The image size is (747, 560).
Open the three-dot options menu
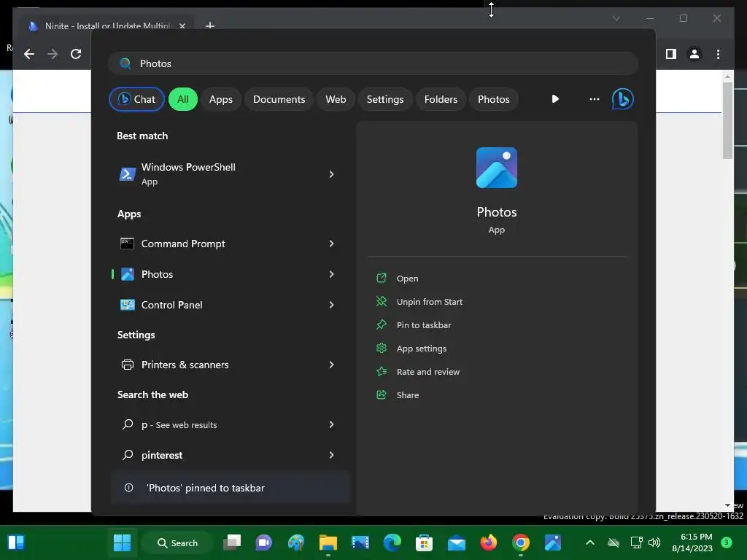pos(594,99)
